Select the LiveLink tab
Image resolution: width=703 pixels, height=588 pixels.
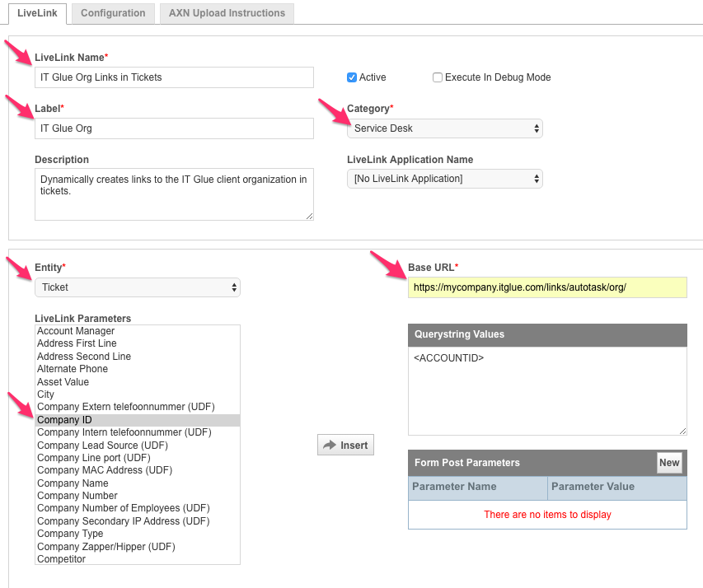(x=37, y=13)
